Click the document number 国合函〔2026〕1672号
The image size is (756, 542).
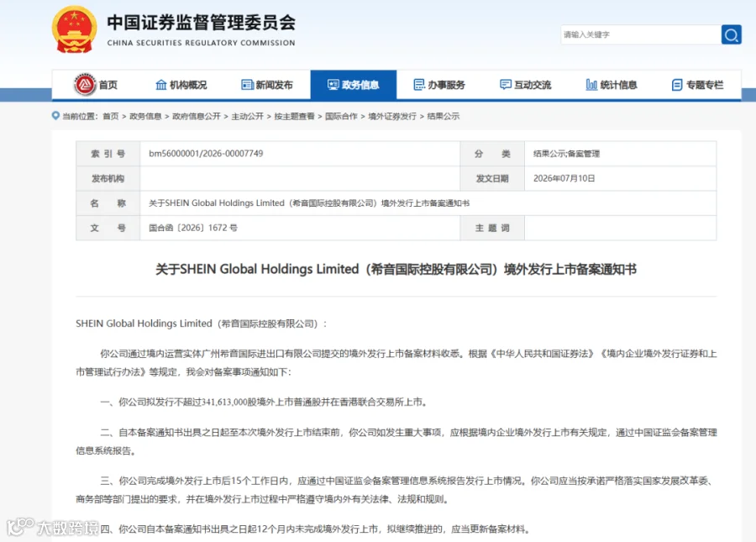click(x=193, y=228)
